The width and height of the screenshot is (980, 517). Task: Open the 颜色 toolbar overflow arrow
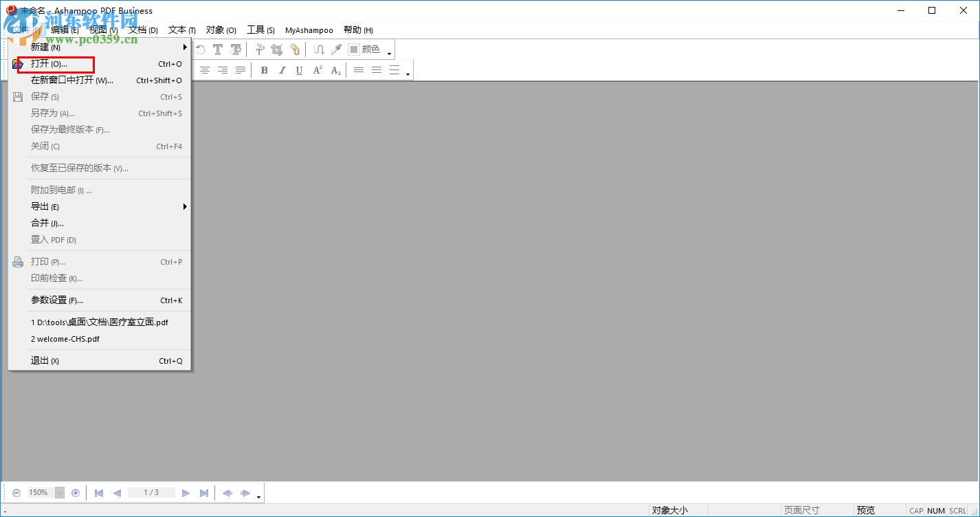click(x=390, y=54)
